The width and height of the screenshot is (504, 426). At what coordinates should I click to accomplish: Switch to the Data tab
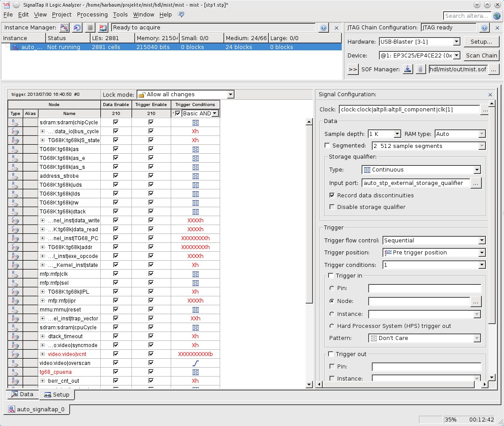tap(22, 394)
